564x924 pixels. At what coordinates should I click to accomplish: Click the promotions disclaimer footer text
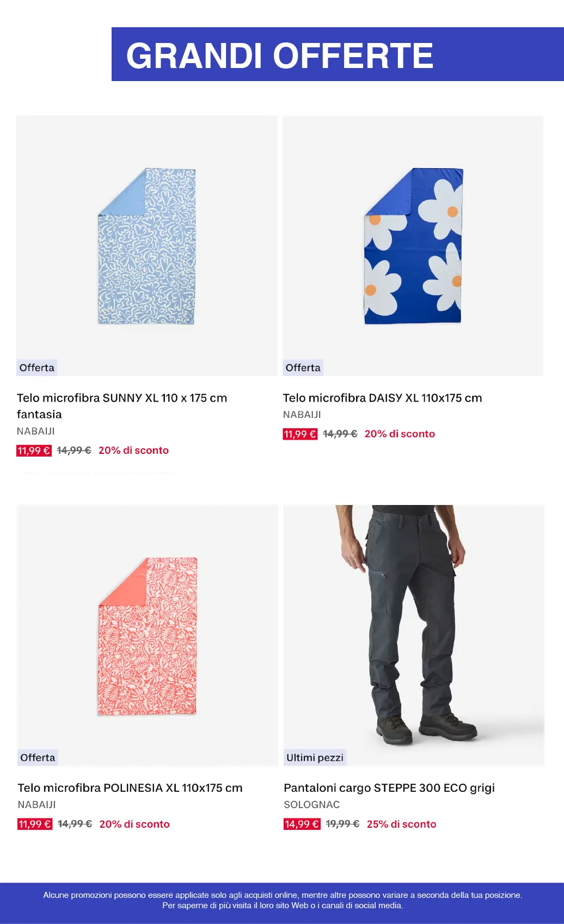click(282, 900)
